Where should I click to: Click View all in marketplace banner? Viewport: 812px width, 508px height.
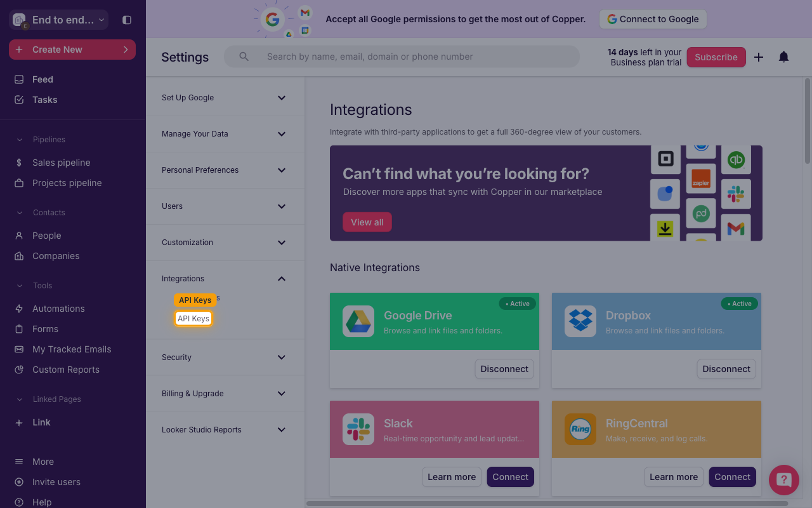click(367, 222)
